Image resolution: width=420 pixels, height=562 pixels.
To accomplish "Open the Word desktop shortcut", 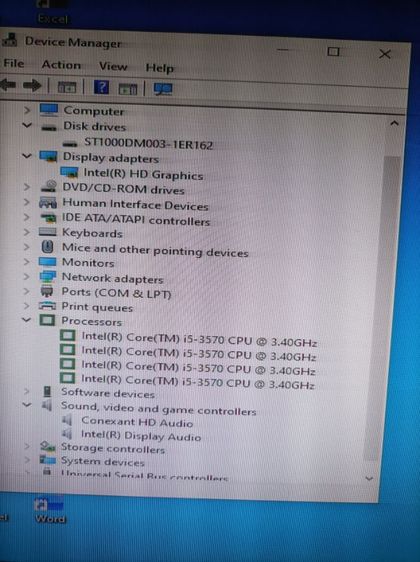I will (50, 510).
